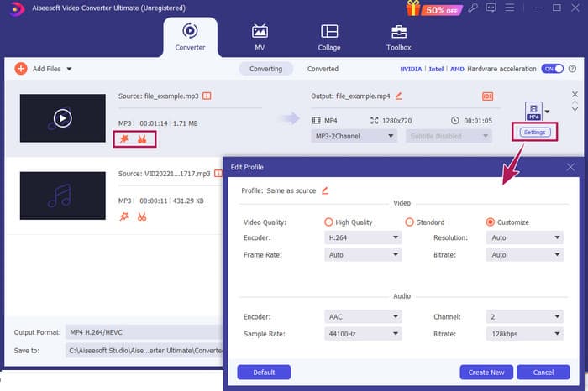Open the feedback chat icon
The height and width of the screenshot is (391, 588).
(491, 8)
